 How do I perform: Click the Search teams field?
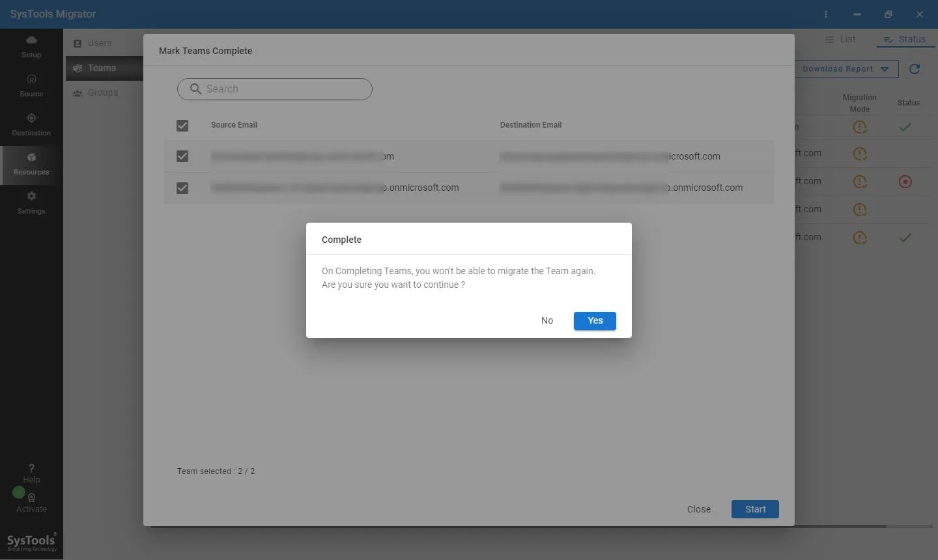click(275, 89)
